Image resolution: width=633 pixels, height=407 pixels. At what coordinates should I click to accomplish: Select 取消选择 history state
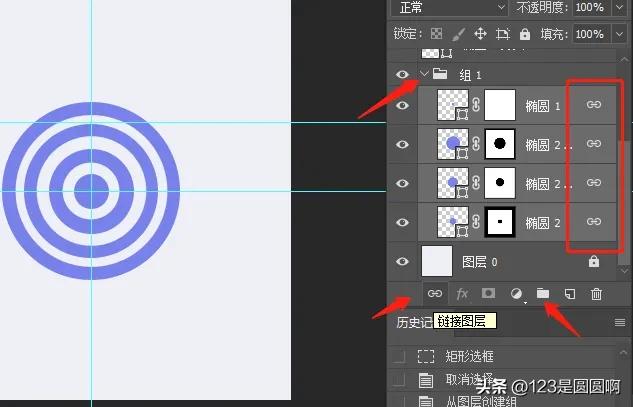(503, 380)
